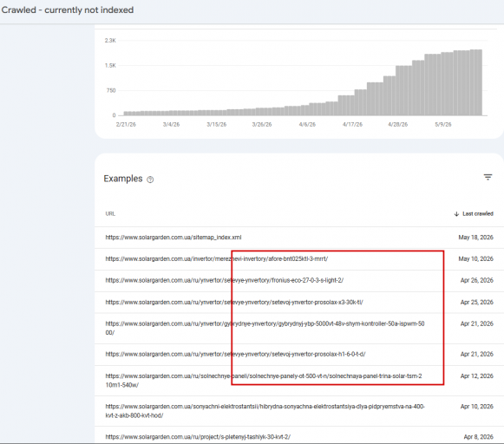Click the Apr 26, 2026 crawl date
The width and height of the screenshot is (504, 444).
(x=477, y=280)
